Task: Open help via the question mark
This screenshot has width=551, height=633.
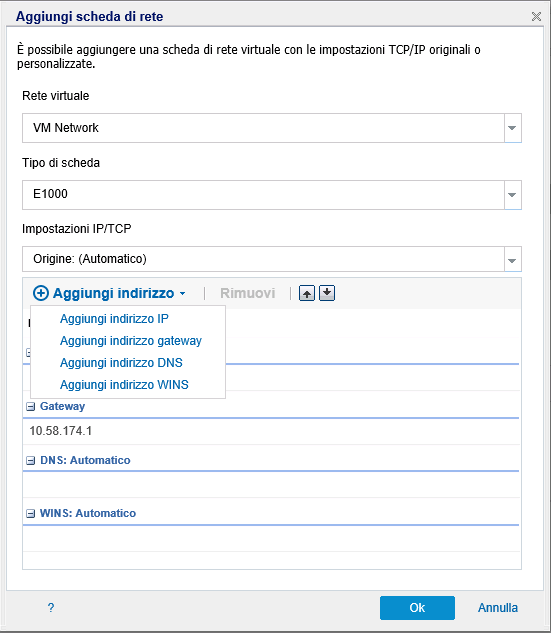Action: [50, 608]
